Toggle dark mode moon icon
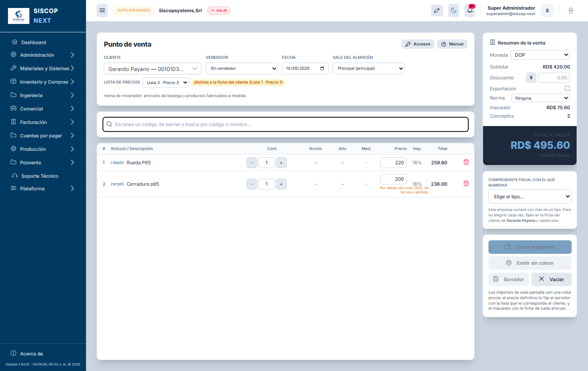The image size is (588, 371). pyautogui.click(x=454, y=11)
